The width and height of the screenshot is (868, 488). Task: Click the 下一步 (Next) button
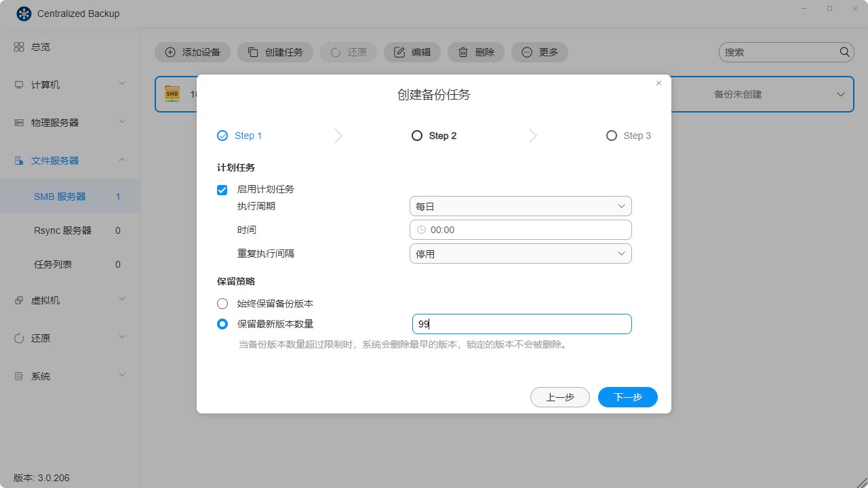pyautogui.click(x=627, y=396)
